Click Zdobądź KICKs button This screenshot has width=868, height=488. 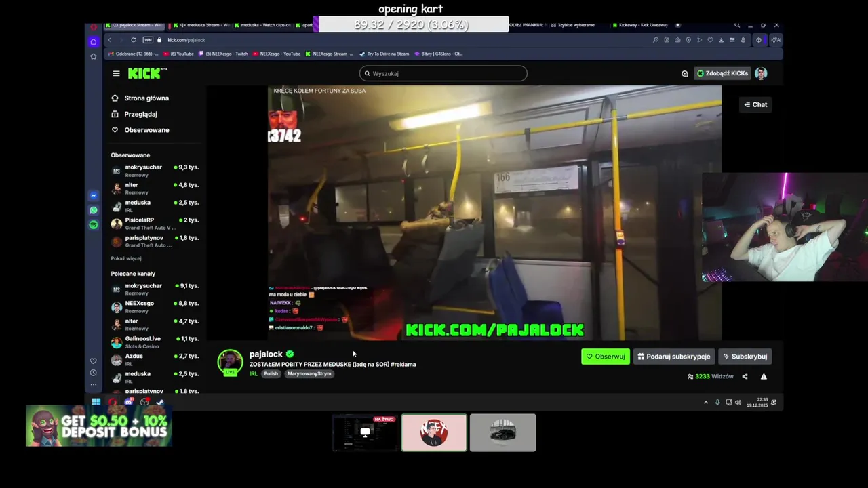[x=722, y=73]
